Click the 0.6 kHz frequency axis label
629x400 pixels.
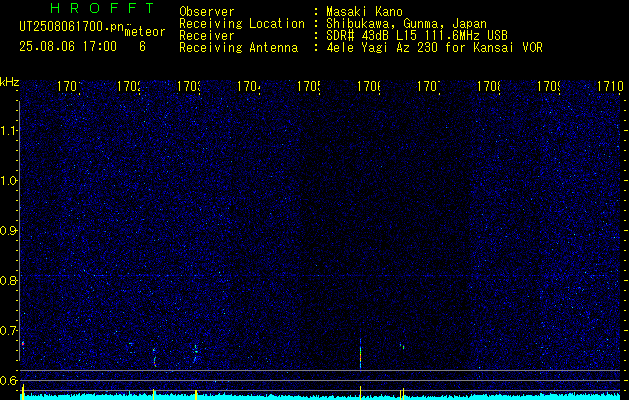click(x=8, y=380)
